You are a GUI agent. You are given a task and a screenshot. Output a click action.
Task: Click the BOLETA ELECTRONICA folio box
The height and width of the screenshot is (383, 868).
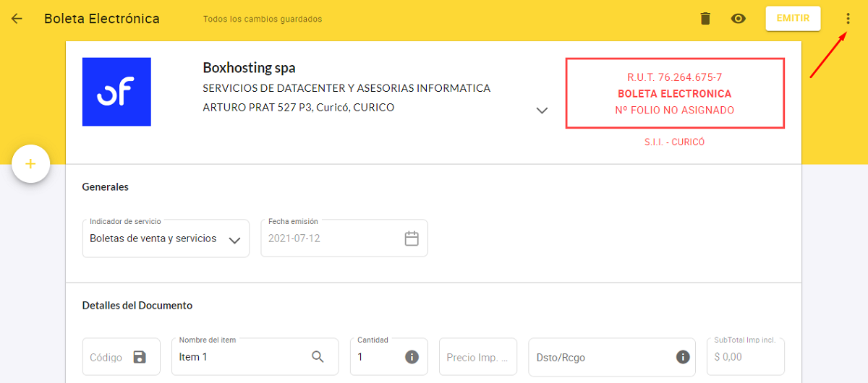point(675,93)
